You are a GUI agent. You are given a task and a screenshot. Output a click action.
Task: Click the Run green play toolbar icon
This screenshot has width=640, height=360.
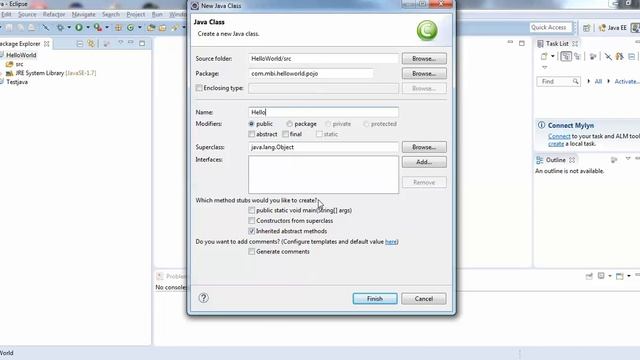(x=79, y=27)
